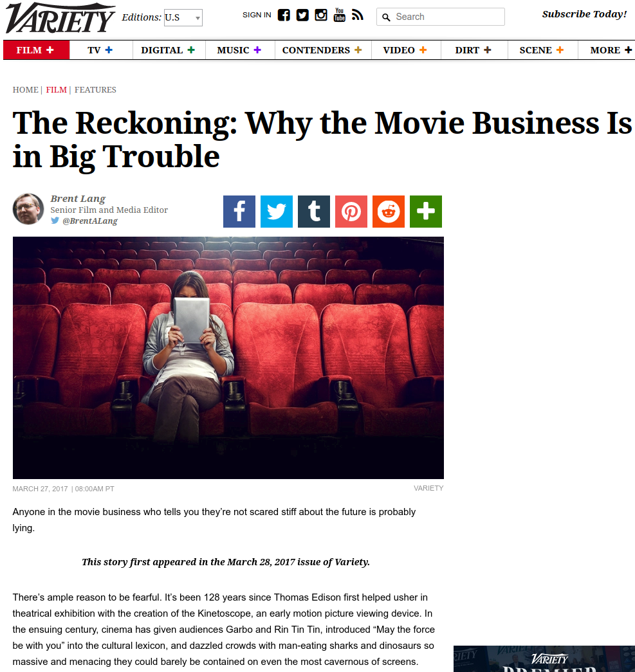Open the FILM navigation tab
The width and height of the screenshot is (635, 672).
pos(36,50)
